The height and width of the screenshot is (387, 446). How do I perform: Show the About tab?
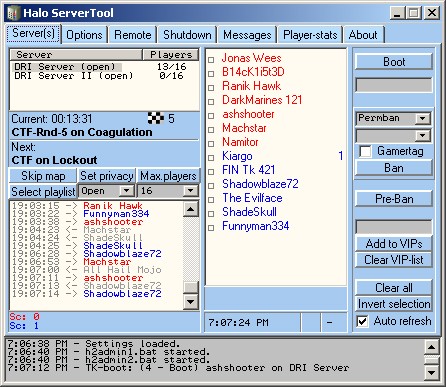point(363,35)
